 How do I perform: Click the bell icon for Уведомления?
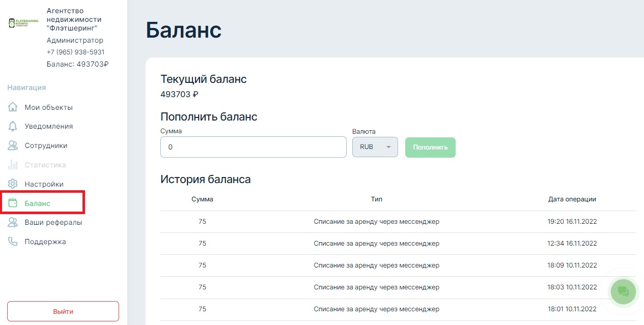coord(13,126)
